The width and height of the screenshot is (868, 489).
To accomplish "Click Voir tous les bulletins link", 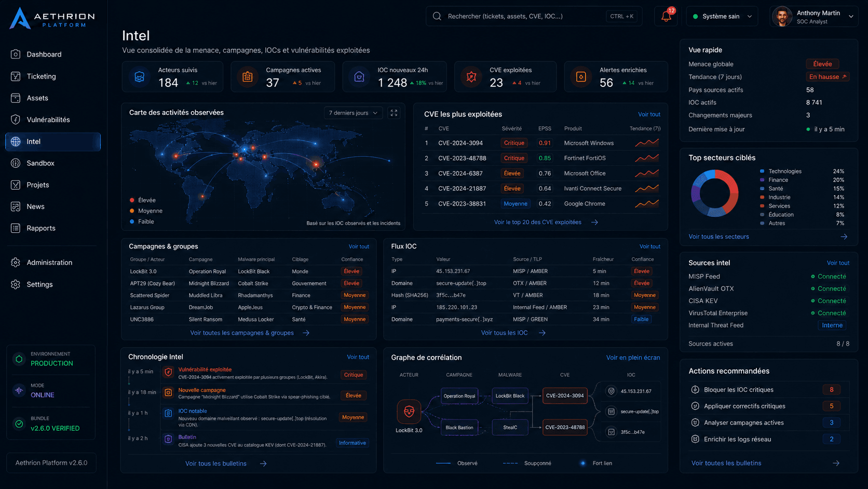I will click(225, 464).
